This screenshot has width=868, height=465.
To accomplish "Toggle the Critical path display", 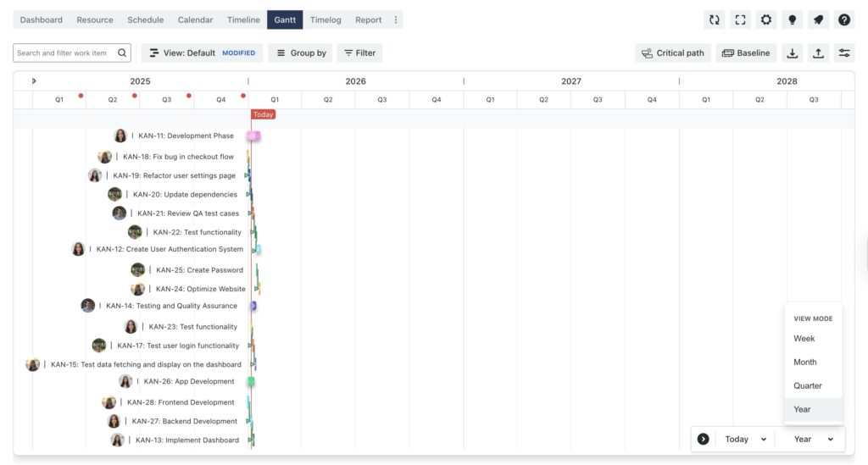I will (x=672, y=53).
